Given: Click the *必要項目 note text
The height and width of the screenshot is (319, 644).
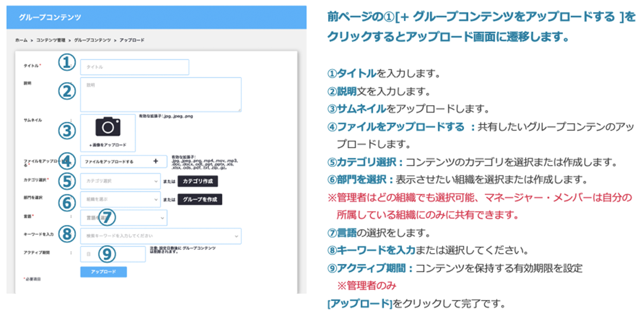Looking at the screenshot, I should [x=33, y=279].
